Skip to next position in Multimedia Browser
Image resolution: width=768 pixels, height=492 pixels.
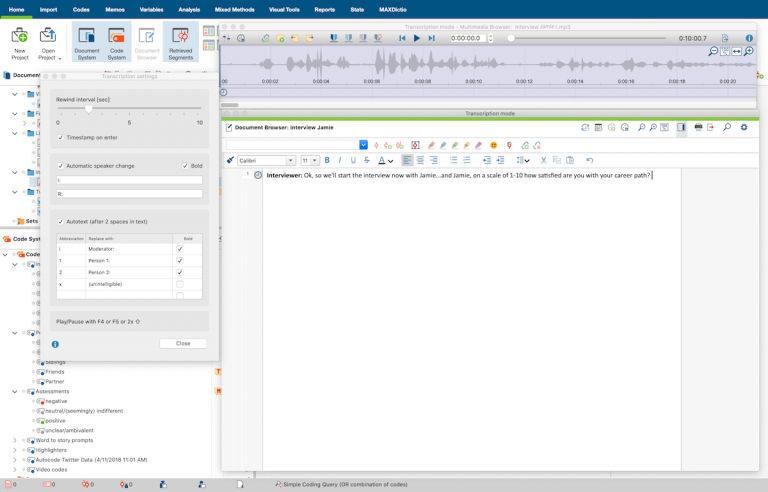point(432,38)
